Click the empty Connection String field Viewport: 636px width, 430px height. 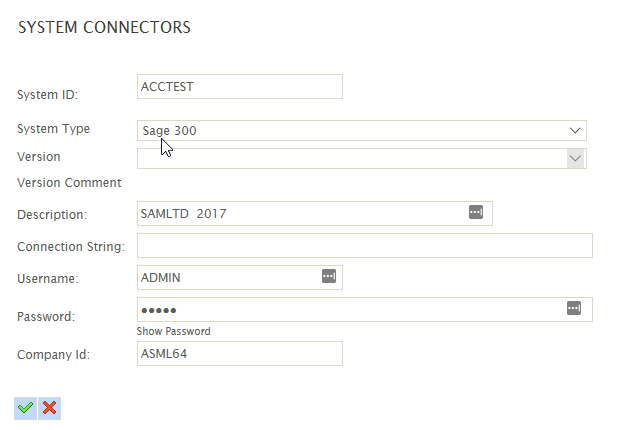365,245
